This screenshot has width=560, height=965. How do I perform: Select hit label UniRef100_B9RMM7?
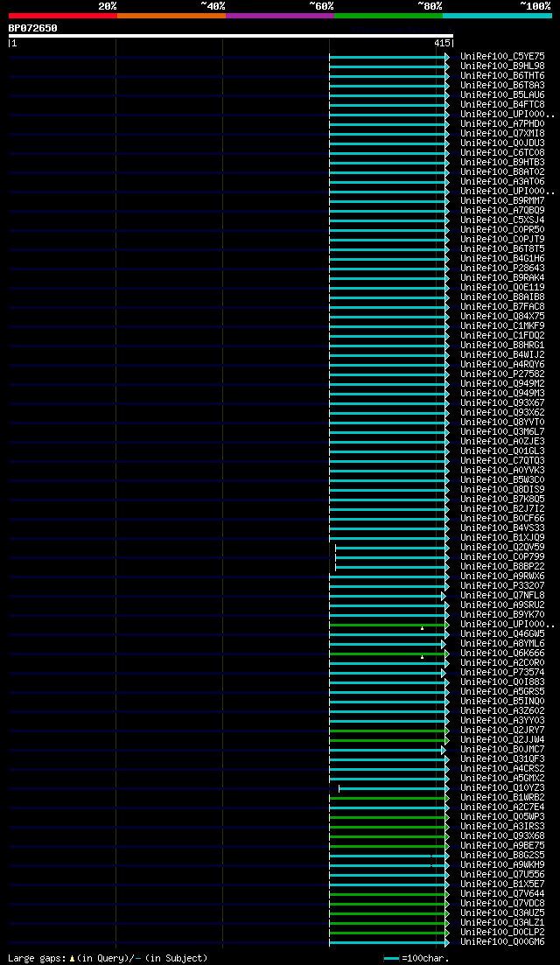502,200
